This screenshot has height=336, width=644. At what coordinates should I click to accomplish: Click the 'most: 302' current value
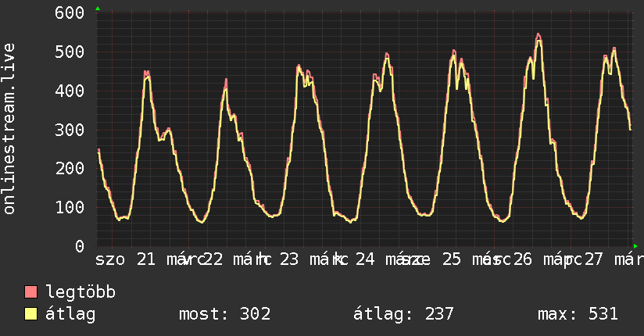pos(224,314)
